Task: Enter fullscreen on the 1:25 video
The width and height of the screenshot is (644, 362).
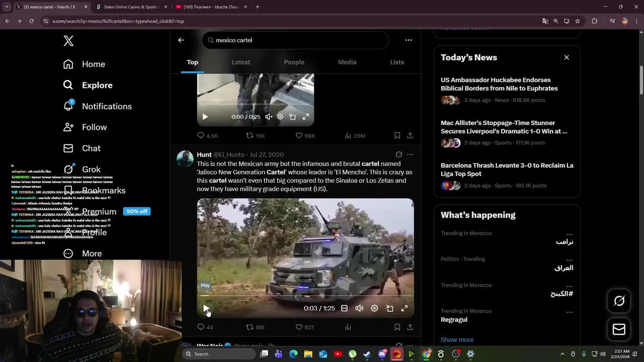Action: point(405,308)
